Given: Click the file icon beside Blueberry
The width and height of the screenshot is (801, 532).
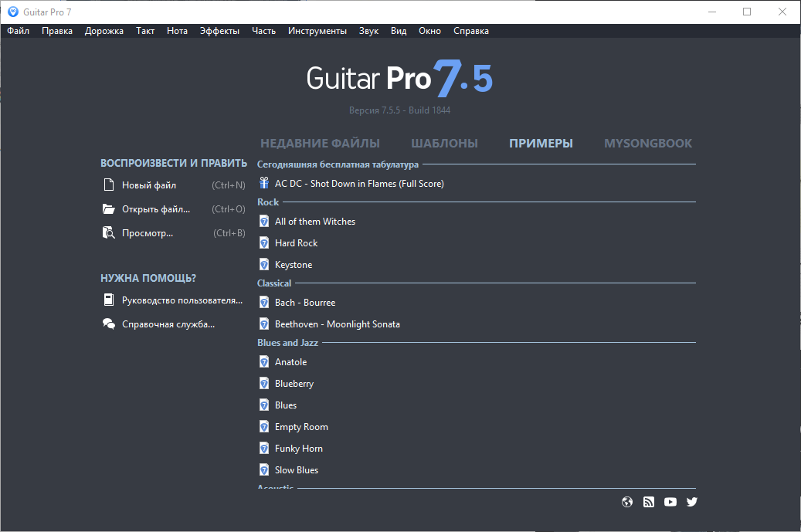Looking at the screenshot, I should click(264, 384).
